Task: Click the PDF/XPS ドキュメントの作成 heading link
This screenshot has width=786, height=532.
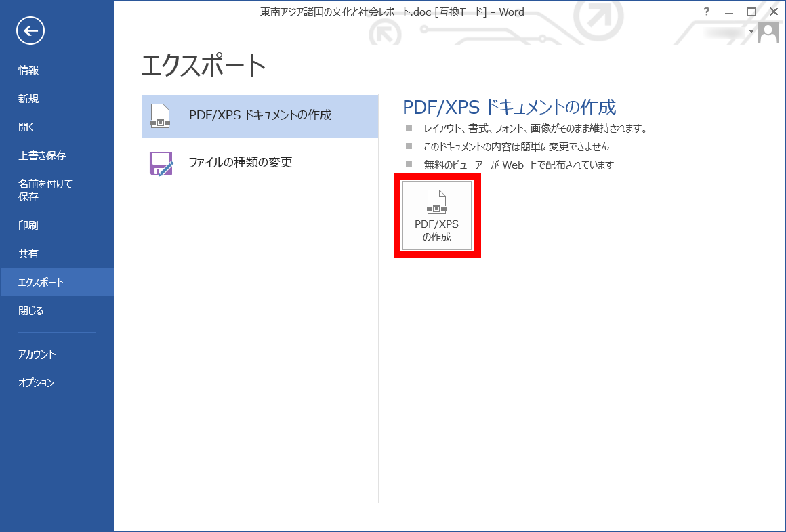Action: [x=508, y=107]
